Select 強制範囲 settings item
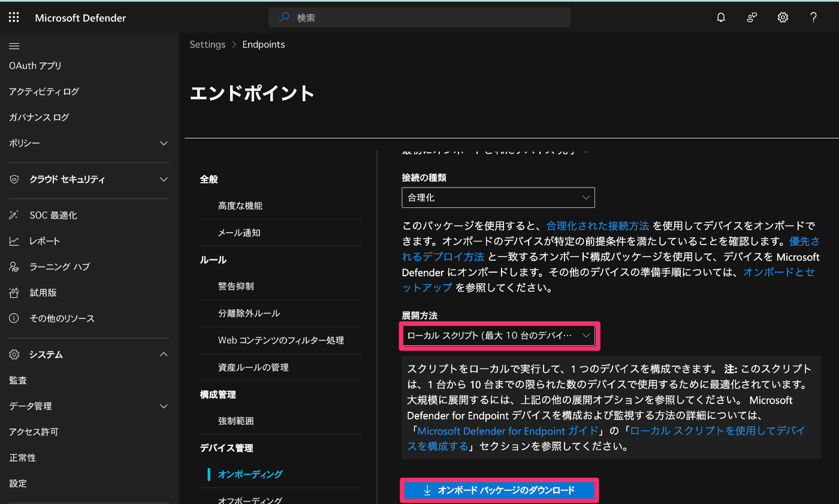 [x=236, y=421]
